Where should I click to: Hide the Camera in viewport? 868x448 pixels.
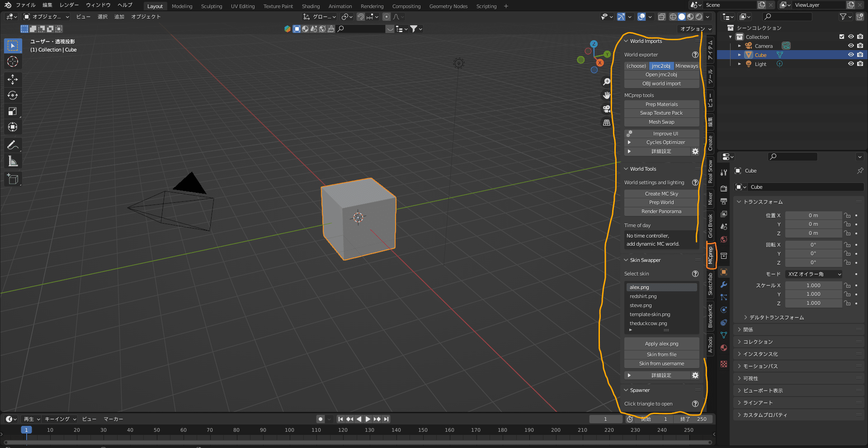click(x=851, y=46)
